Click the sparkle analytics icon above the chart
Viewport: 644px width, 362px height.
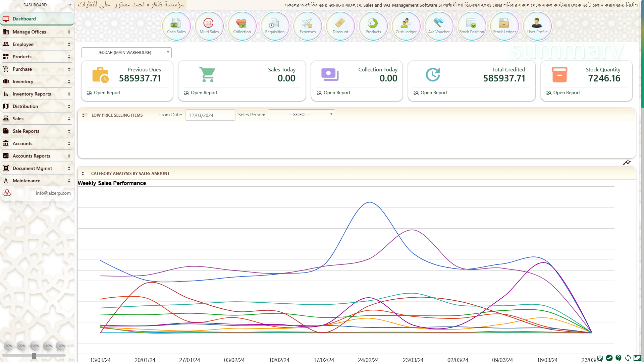[627, 163]
